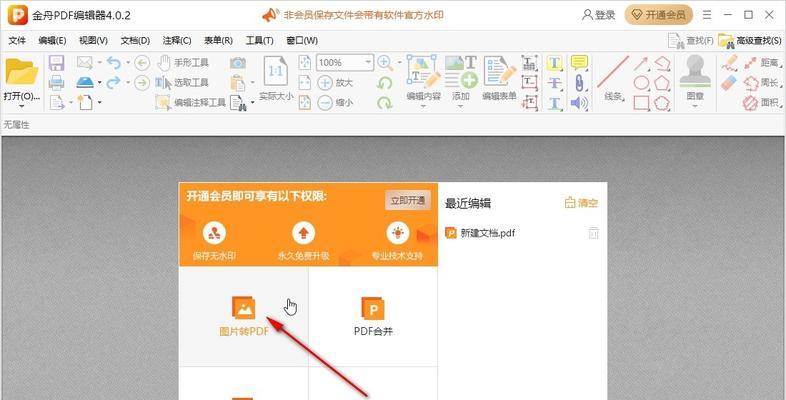The height and width of the screenshot is (400, 786).
Task: Select the Line (线条) drawing tool
Action: tap(613, 78)
